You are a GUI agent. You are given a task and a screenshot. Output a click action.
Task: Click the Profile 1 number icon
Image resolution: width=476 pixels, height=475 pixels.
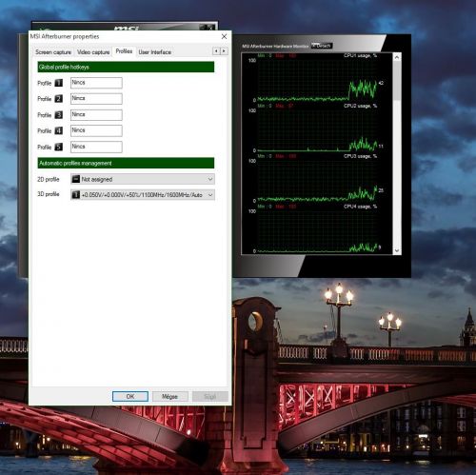click(x=59, y=83)
